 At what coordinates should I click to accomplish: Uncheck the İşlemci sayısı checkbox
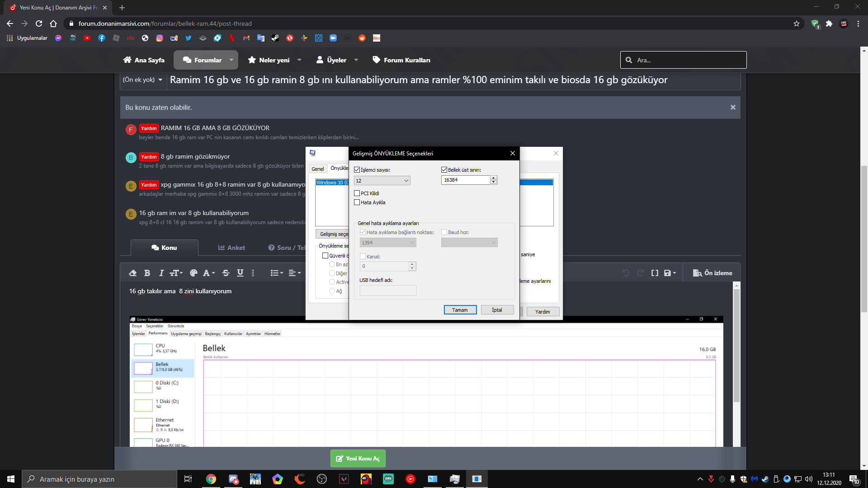pos(357,170)
